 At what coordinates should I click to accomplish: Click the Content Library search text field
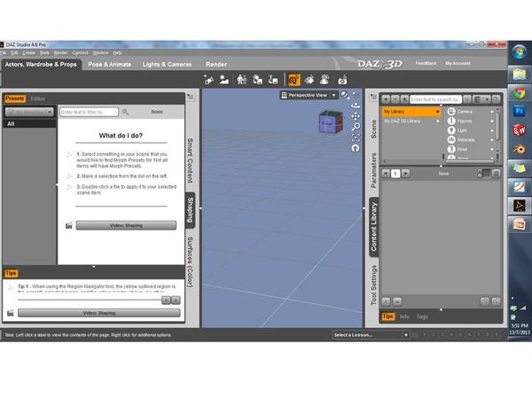click(435, 99)
